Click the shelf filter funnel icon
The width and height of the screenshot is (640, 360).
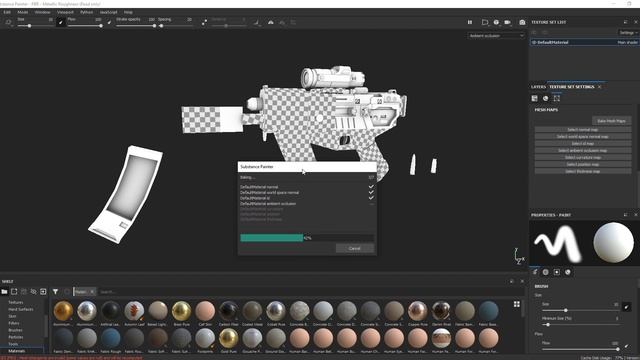point(55,292)
